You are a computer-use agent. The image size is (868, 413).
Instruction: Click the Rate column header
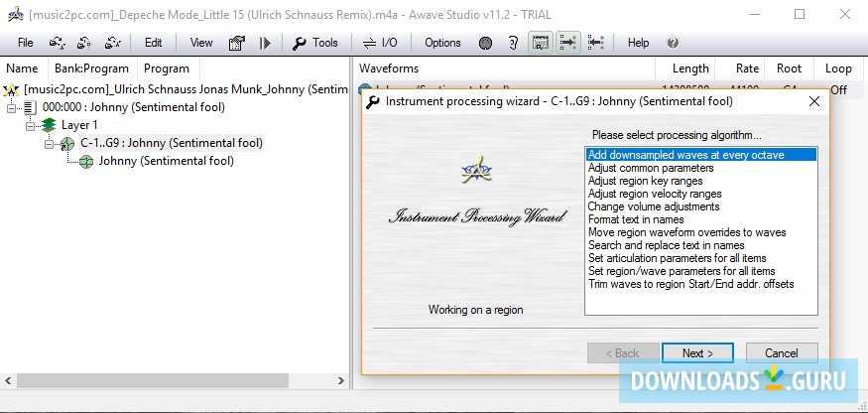tap(740, 69)
